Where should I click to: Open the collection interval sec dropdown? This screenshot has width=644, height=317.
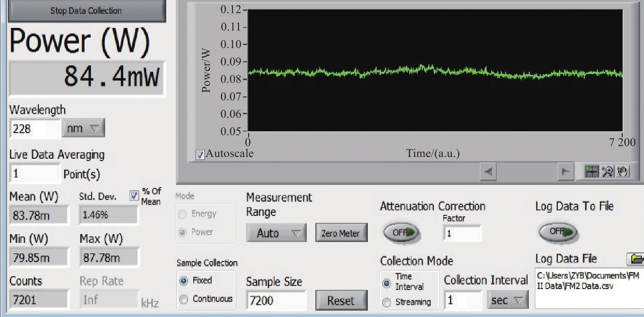(507, 300)
